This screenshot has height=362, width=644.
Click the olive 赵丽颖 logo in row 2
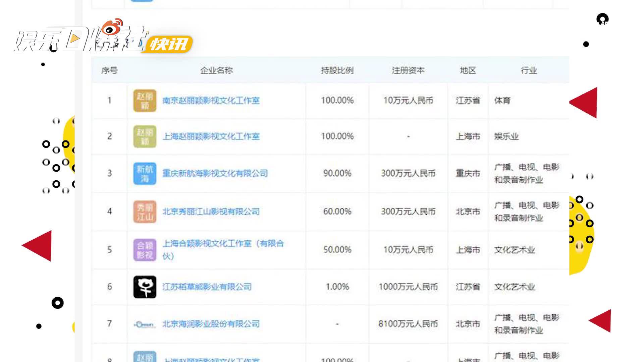tap(145, 136)
